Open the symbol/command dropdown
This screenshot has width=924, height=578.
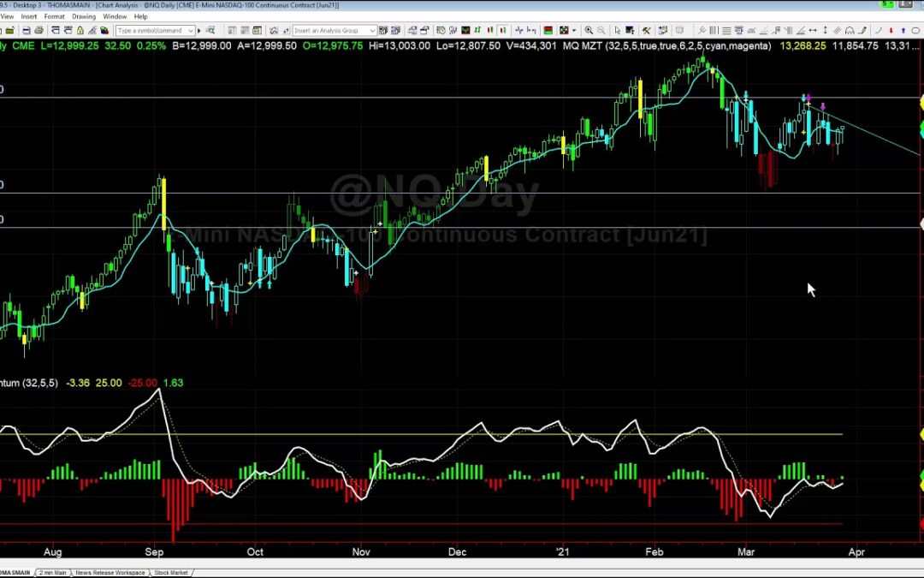(188, 31)
